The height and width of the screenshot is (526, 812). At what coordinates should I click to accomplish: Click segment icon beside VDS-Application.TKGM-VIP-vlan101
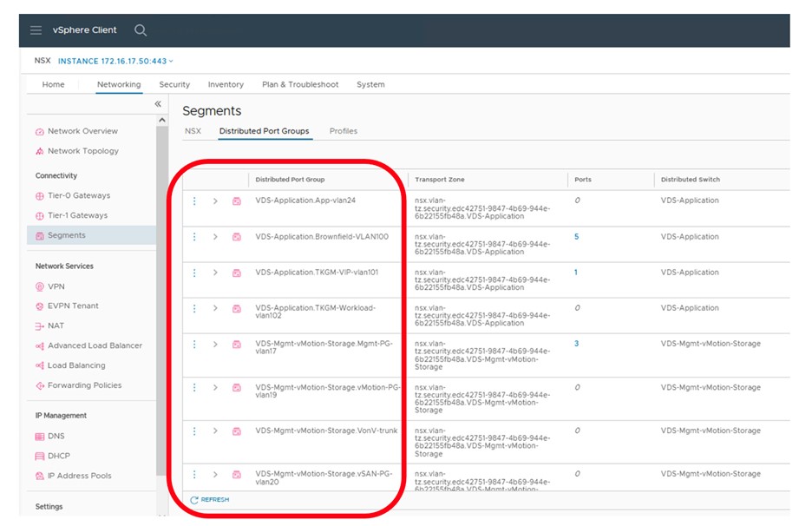[x=236, y=273]
